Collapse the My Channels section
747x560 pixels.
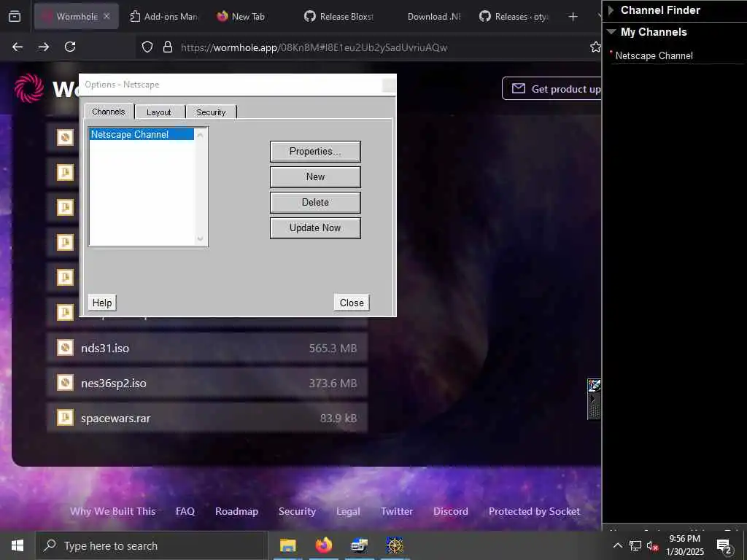612,32
